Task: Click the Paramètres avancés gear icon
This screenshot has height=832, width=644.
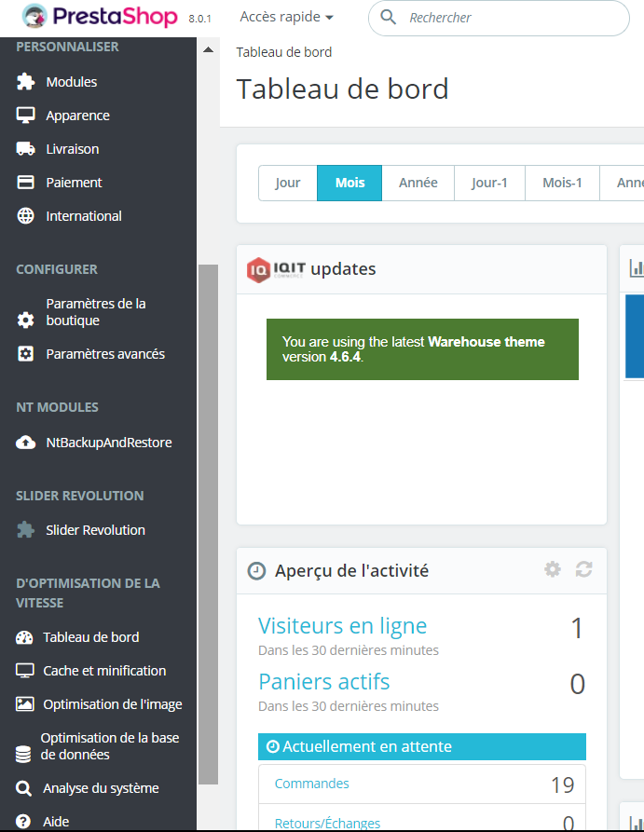Action: tap(25, 353)
